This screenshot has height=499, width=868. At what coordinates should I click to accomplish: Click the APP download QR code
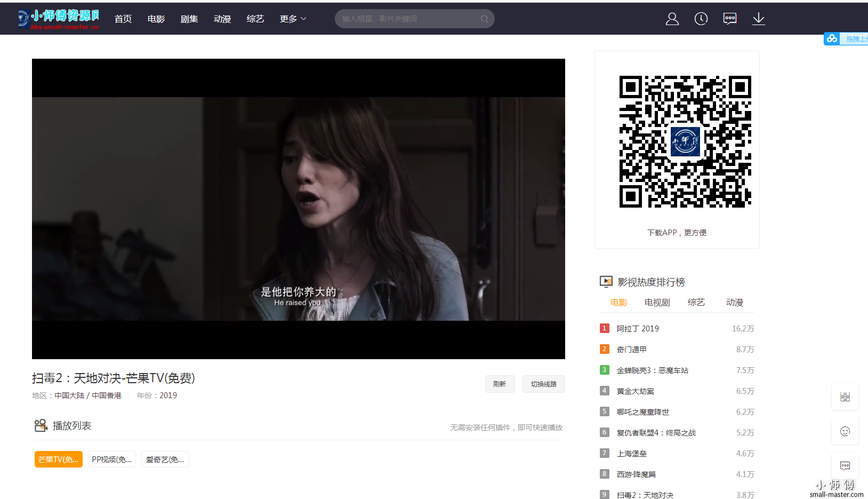click(685, 141)
